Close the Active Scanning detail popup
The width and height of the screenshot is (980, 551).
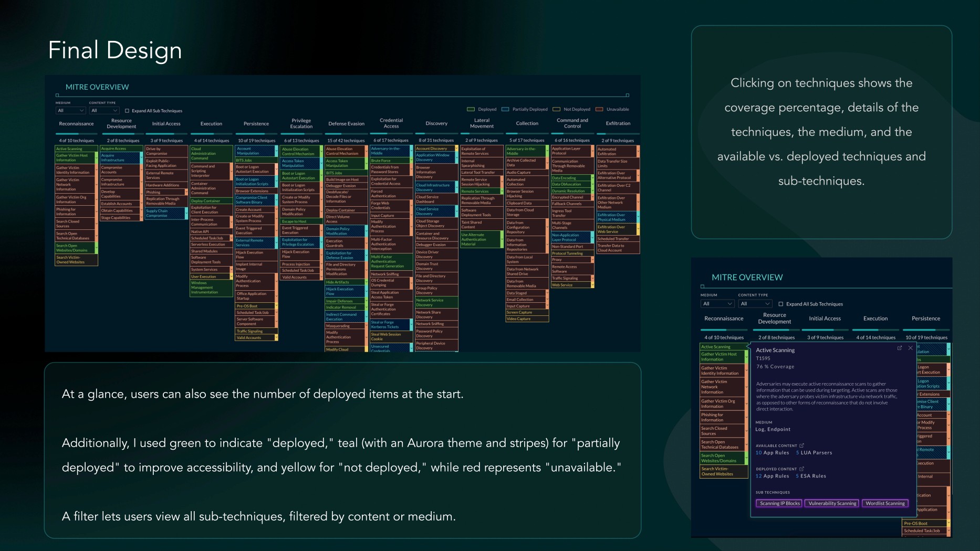(x=910, y=348)
